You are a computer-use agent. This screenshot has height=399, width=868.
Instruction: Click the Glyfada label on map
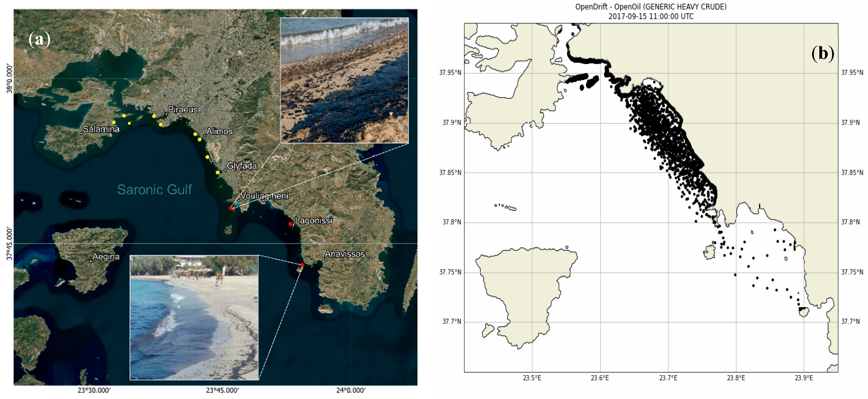pos(242,166)
